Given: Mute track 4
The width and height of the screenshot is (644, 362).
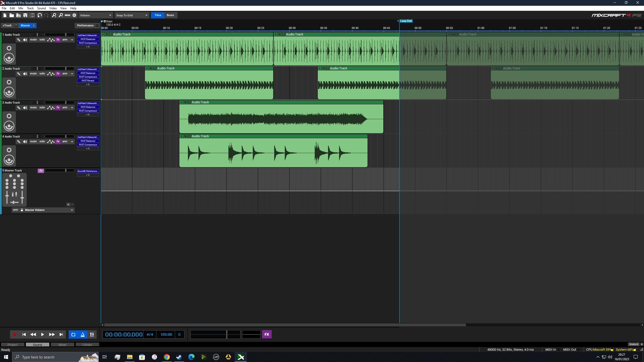Looking at the screenshot, I should (33, 142).
